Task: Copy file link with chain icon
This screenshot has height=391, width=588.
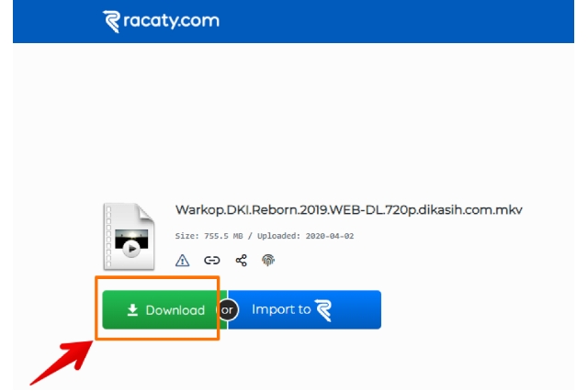Action: click(212, 260)
